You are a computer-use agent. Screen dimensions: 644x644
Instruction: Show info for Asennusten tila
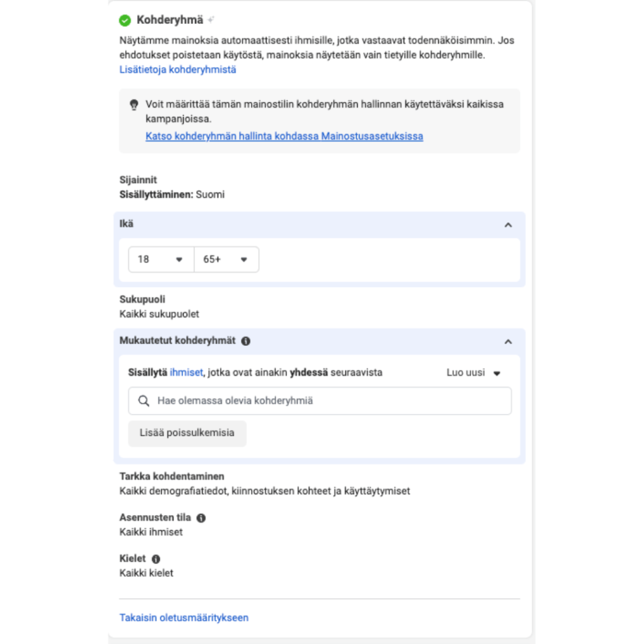click(x=201, y=518)
